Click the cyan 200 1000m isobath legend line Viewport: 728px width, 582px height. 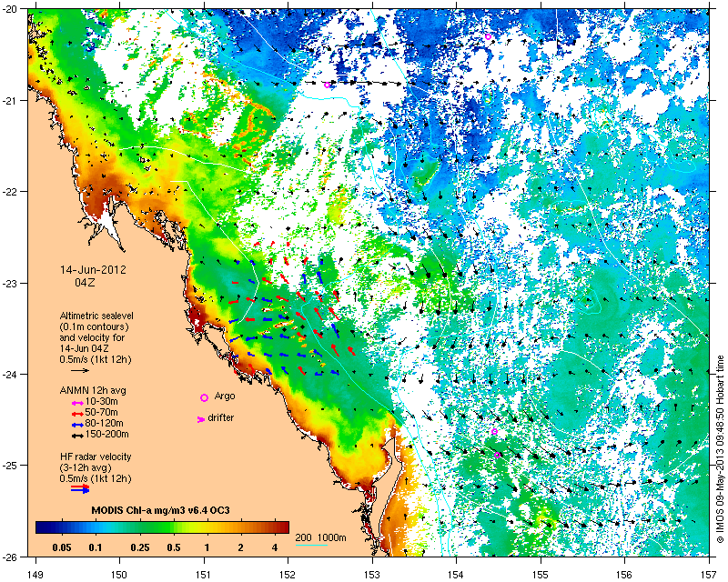[311, 545]
